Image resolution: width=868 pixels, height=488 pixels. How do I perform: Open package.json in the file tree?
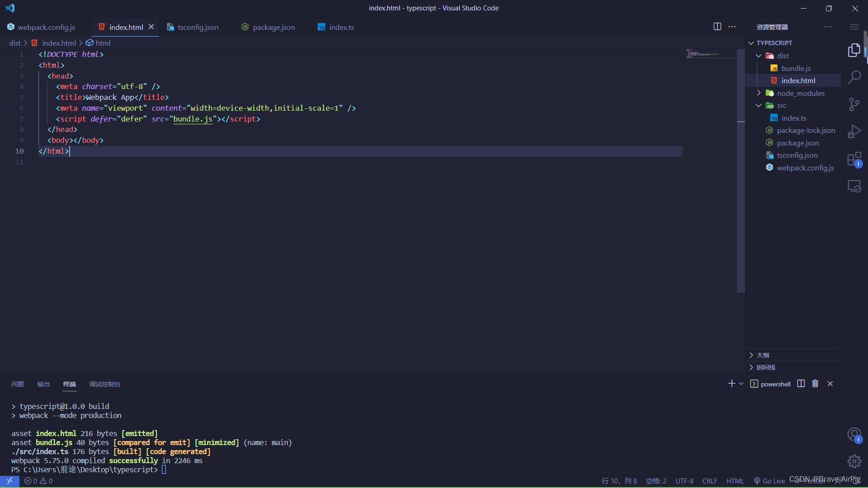(793, 143)
